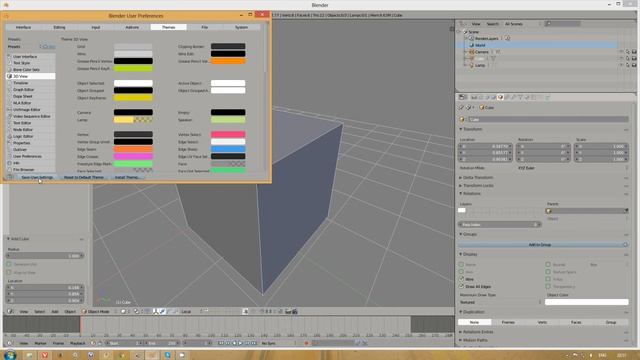The width and height of the screenshot is (640, 360).
Task: Select Verts duplication option
Action: point(542,322)
